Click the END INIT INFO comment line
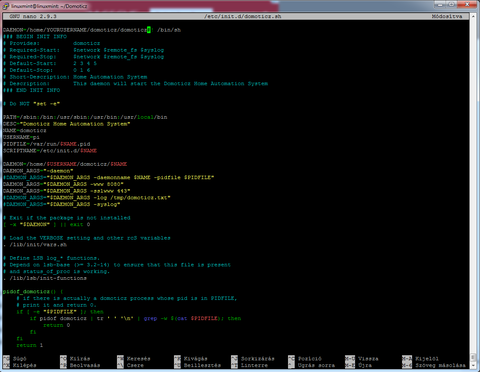The width and height of the screenshot is (480, 372). (32, 90)
